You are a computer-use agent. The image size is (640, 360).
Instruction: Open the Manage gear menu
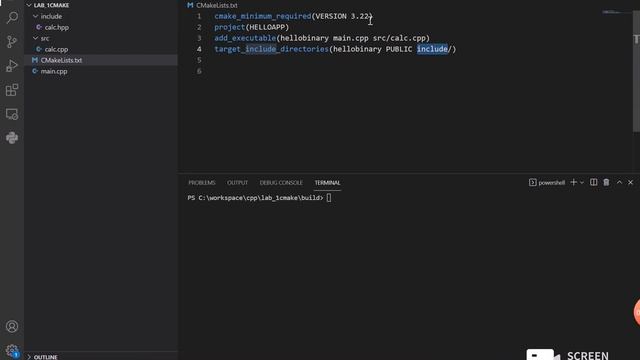click(x=12, y=350)
